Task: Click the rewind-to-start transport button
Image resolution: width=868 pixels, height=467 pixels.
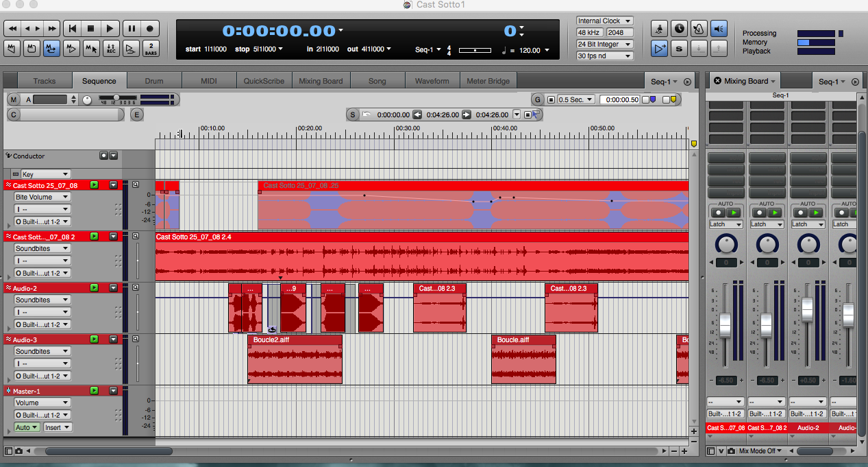Action: pyautogui.click(x=71, y=29)
